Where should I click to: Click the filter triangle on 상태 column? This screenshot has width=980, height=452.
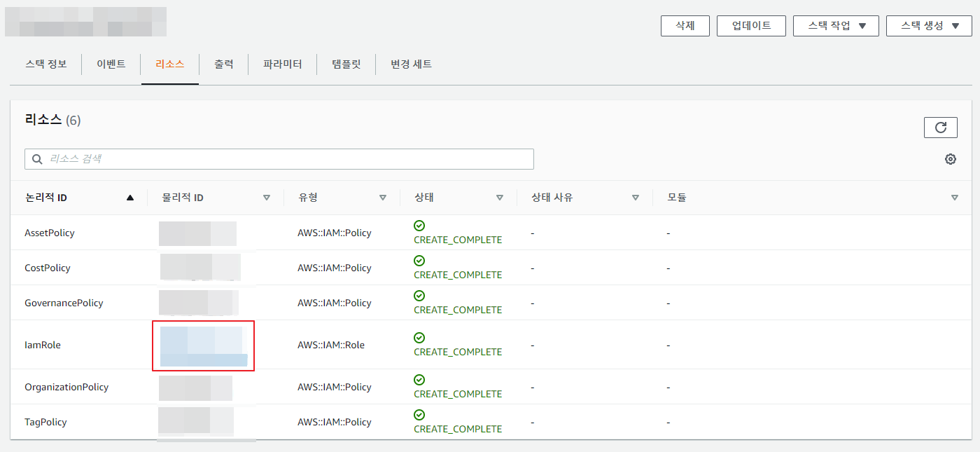tap(499, 198)
